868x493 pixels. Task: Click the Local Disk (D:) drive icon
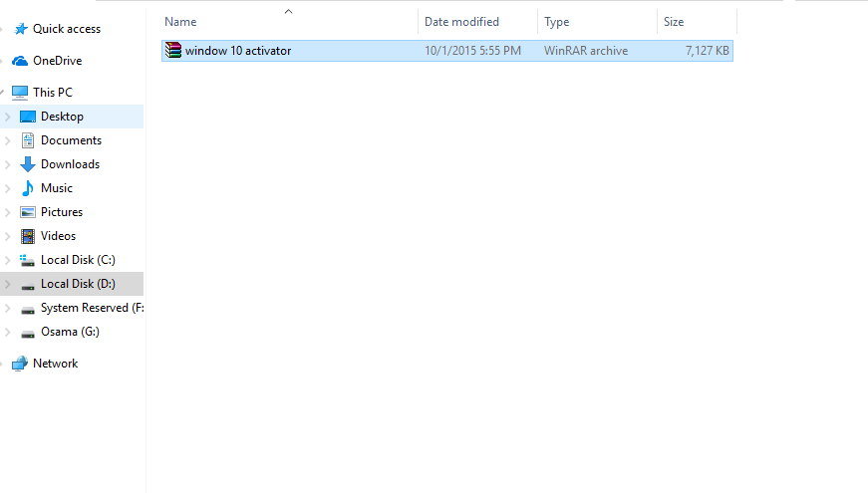tap(28, 286)
